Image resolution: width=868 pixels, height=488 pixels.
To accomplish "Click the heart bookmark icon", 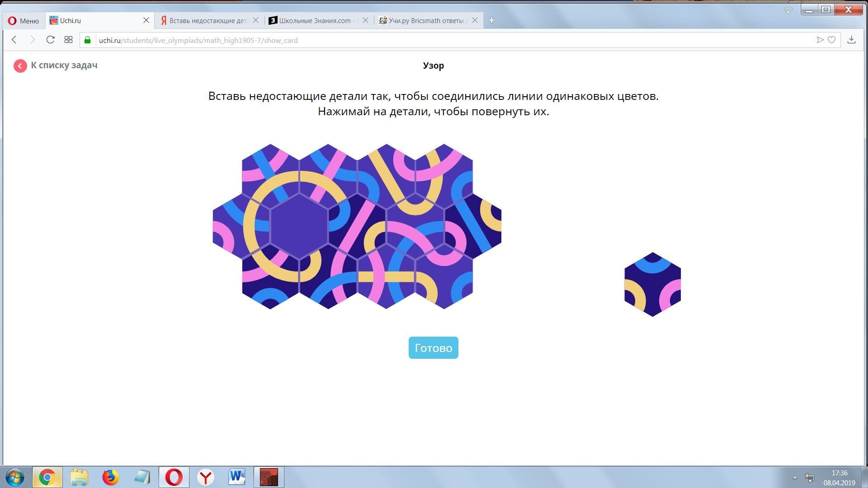I will click(831, 40).
